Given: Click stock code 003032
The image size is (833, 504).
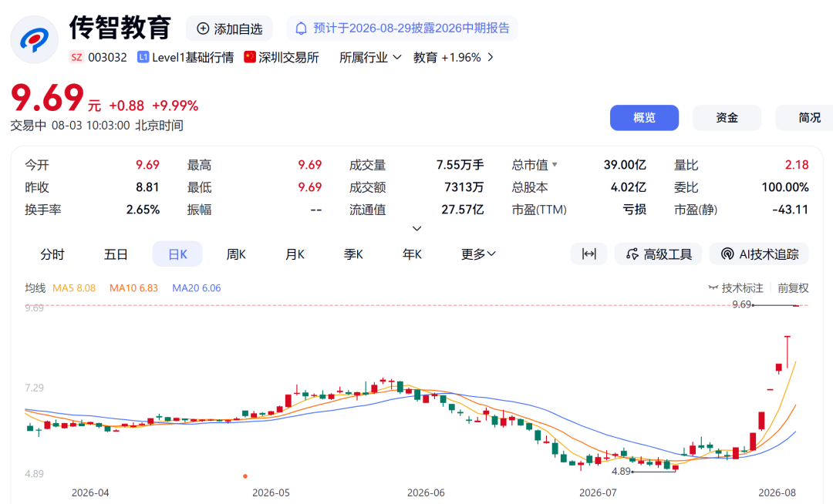Looking at the screenshot, I should [x=107, y=57].
